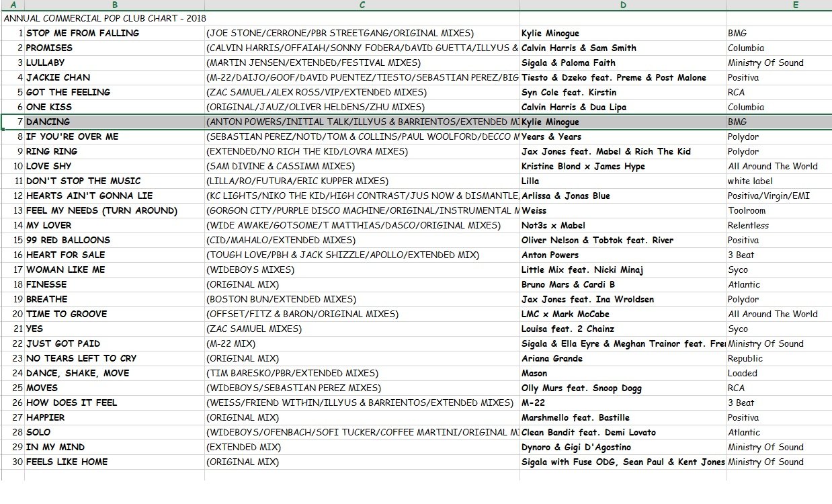
Task: Click the '(BOSTON BUN/EXTENDED MIXES)' cell
Action: (362, 299)
